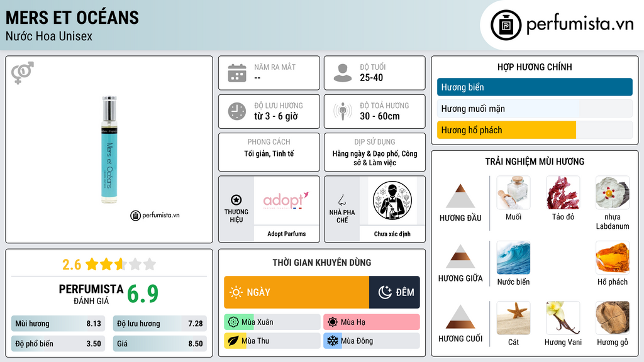Screen dimensions: 644x362
Task: Click the sun icon in the Ngày bar
Action: pyautogui.click(x=236, y=292)
